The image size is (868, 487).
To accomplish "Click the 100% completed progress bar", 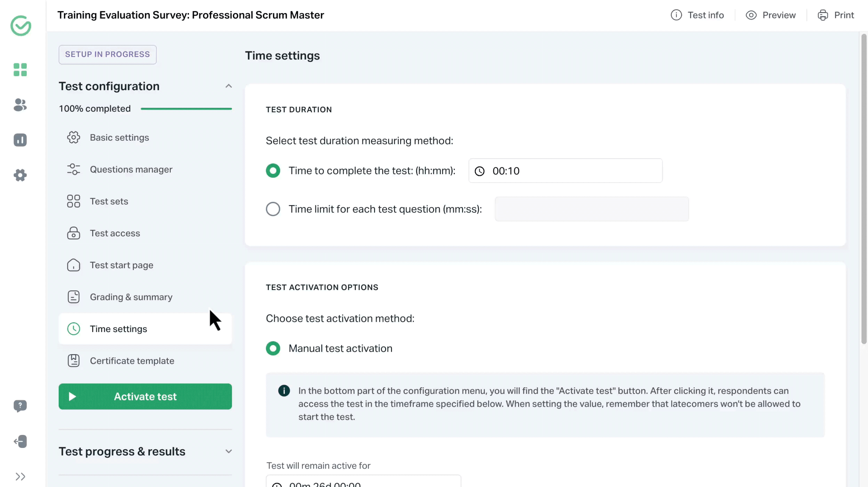I will pyautogui.click(x=186, y=108).
